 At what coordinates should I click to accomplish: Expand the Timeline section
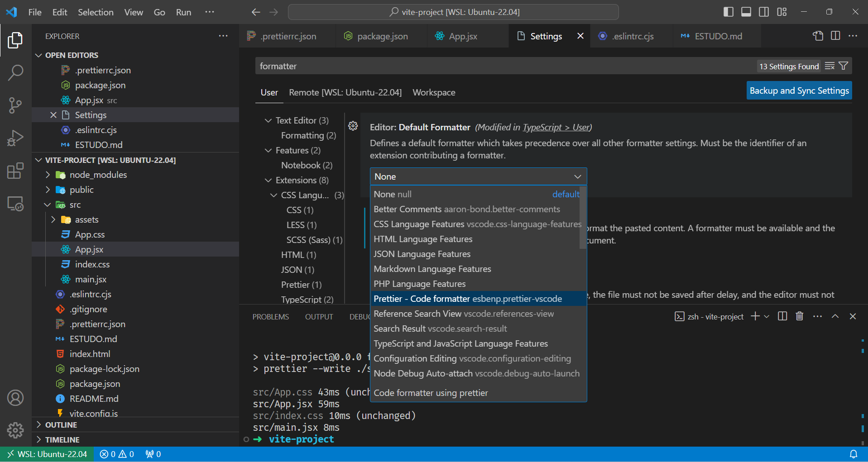click(38, 439)
